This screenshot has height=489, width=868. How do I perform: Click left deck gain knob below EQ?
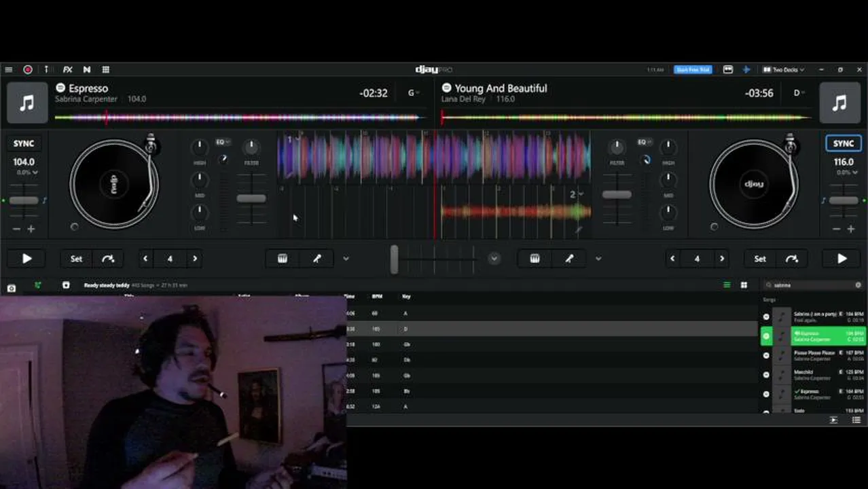[222, 159]
